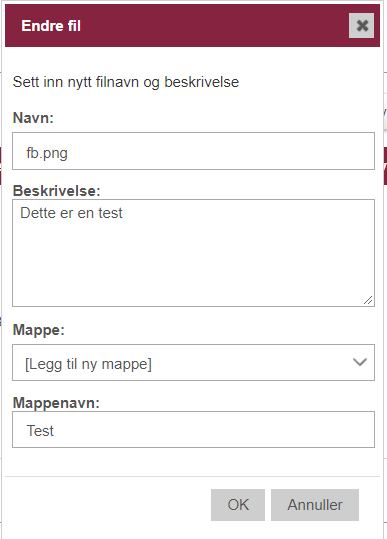The width and height of the screenshot is (387, 539).
Task: Click the Mappe: label
Action: [x=38, y=330]
